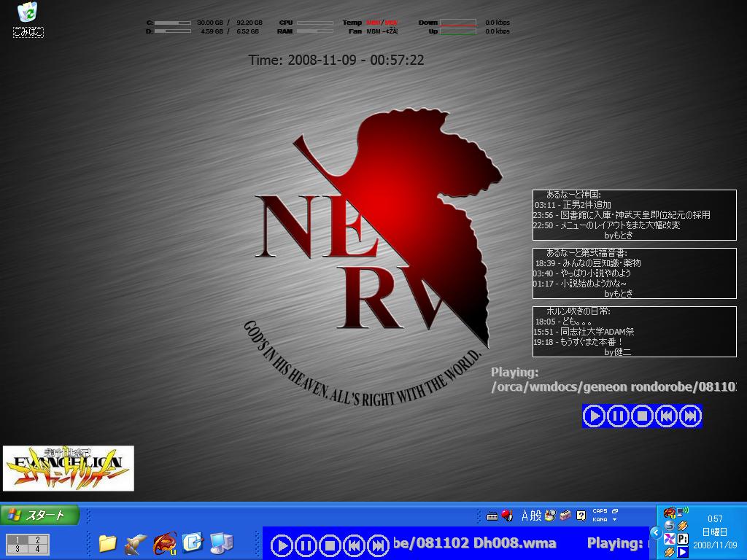
Task: Open the entry もうすぐまた本番!
Action: (591, 342)
